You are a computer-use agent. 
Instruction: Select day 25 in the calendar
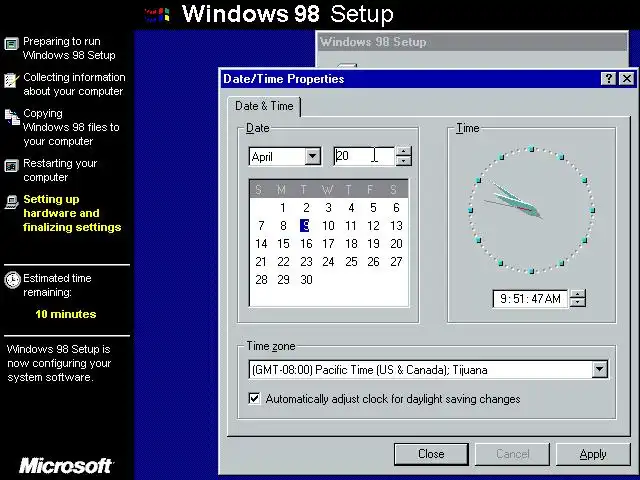click(351, 262)
